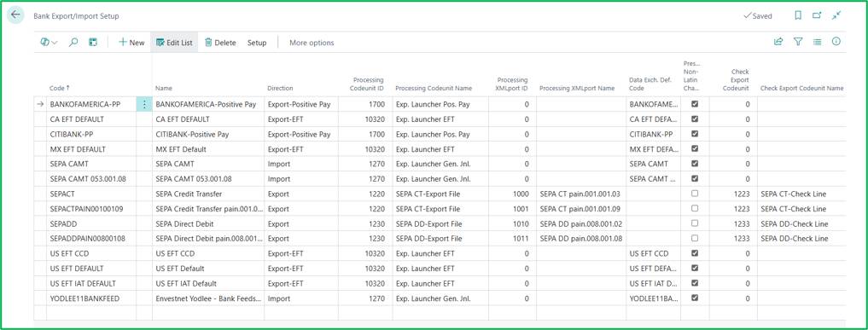Toggle Non-Latin checkbox for SEPA CAMT row
868x330 pixels.
695,164
